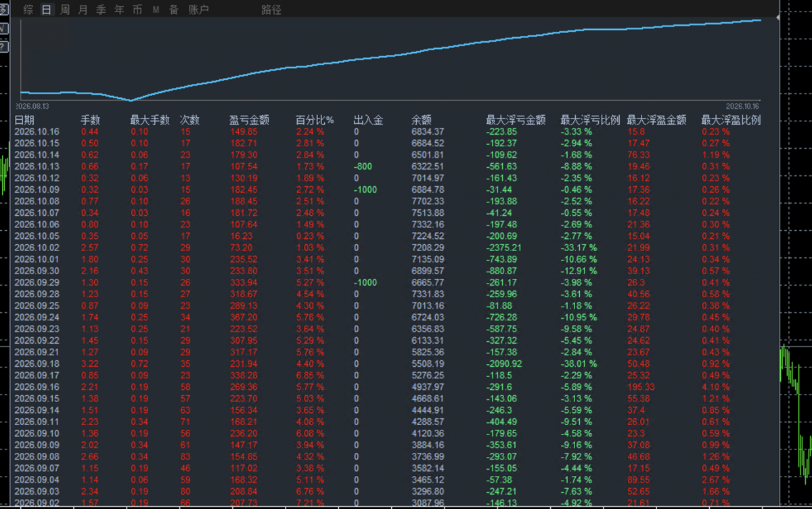Click the 次数 column header
Image resolution: width=812 pixels, height=509 pixels.
pyautogui.click(x=189, y=120)
